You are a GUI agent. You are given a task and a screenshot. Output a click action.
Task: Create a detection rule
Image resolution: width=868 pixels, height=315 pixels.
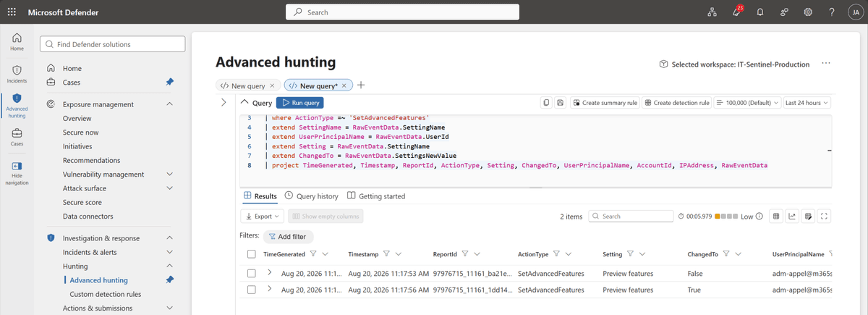click(x=676, y=103)
